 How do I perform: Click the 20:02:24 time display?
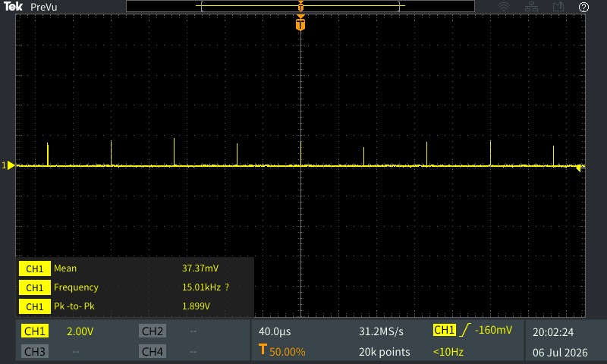point(553,332)
